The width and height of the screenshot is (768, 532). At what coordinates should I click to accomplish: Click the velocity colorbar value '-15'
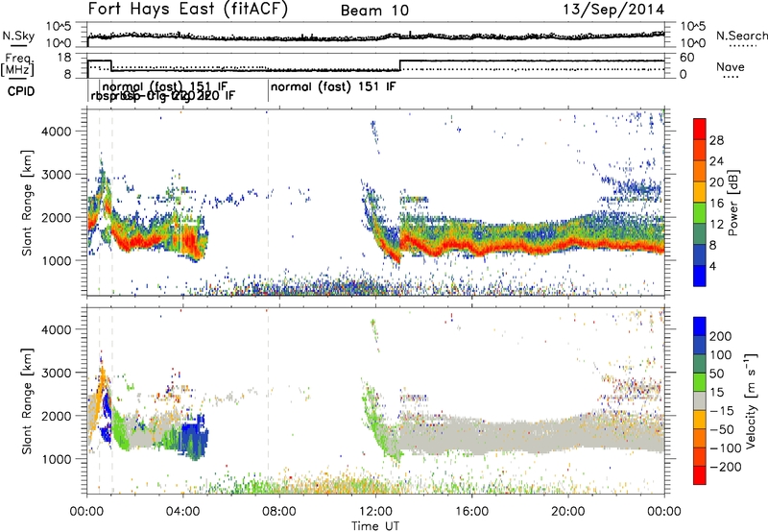(x=722, y=411)
